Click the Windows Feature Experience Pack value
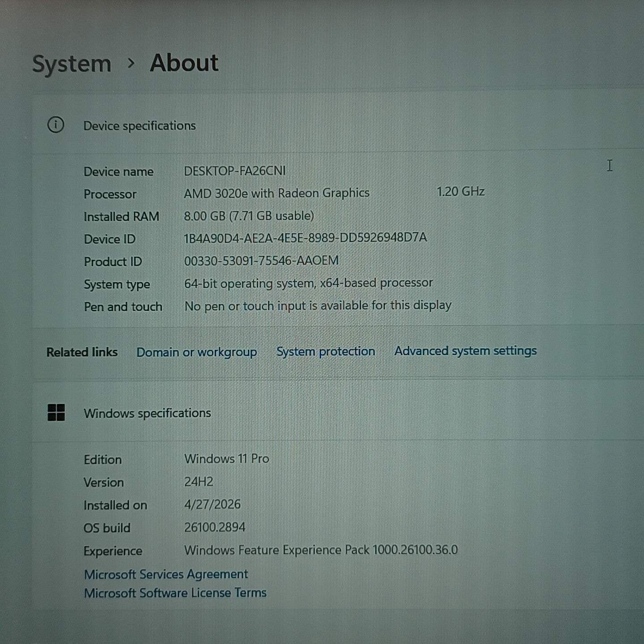The image size is (644, 644). [x=321, y=550]
